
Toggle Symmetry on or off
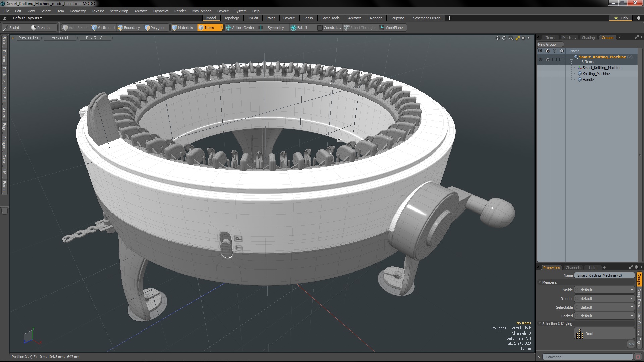pos(272,28)
